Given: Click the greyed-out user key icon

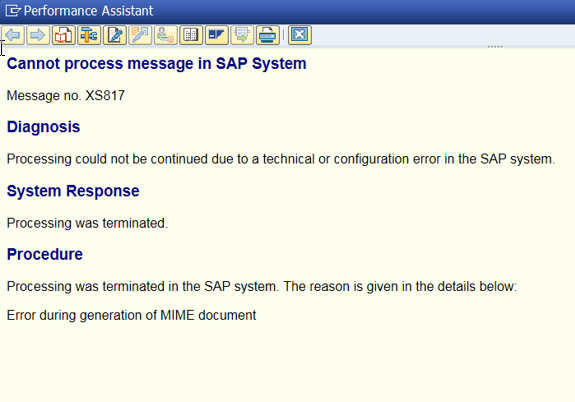Looking at the screenshot, I should (x=166, y=35).
